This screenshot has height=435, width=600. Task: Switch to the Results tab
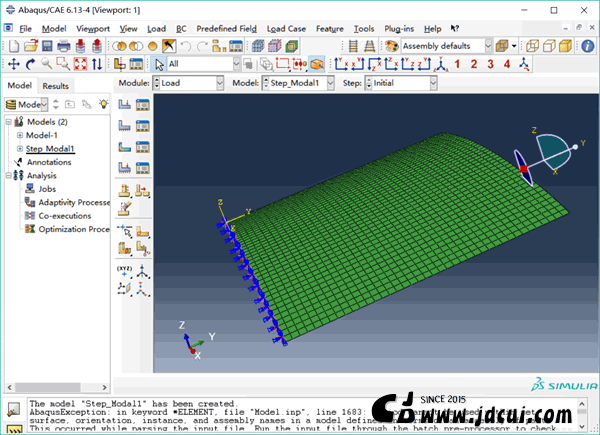click(55, 86)
